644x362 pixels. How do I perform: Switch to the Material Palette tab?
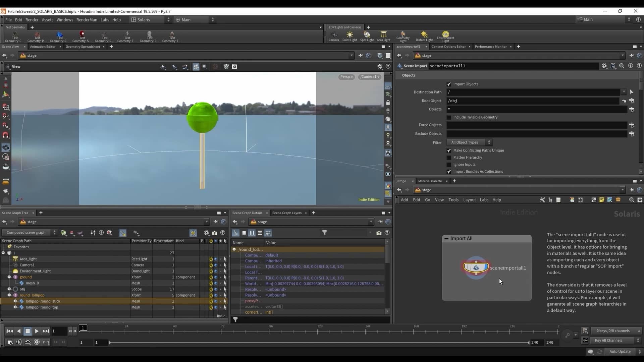[430, 181]
